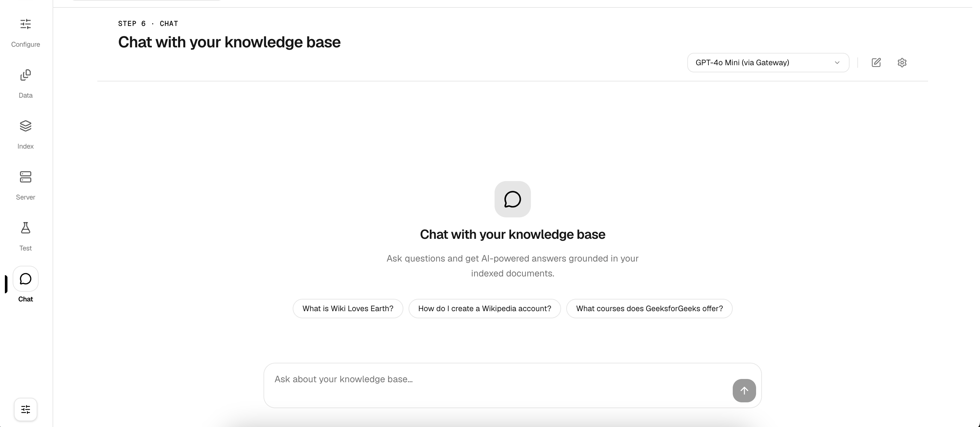Choose "What is Wiki Loves Earth?" suggestion
The image size is (980, 427).
[348, 308]
